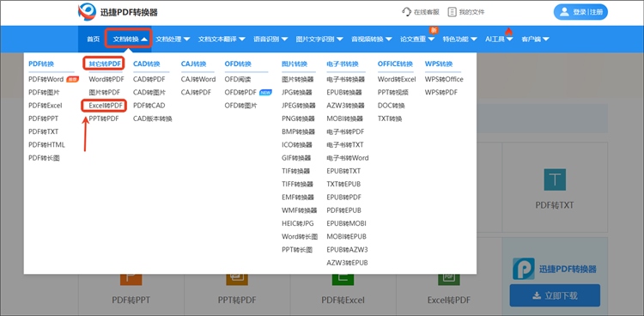Viewport: 644px width, 316px height.
Task: Open the Word转长图 link
Action: click(300, 237)
